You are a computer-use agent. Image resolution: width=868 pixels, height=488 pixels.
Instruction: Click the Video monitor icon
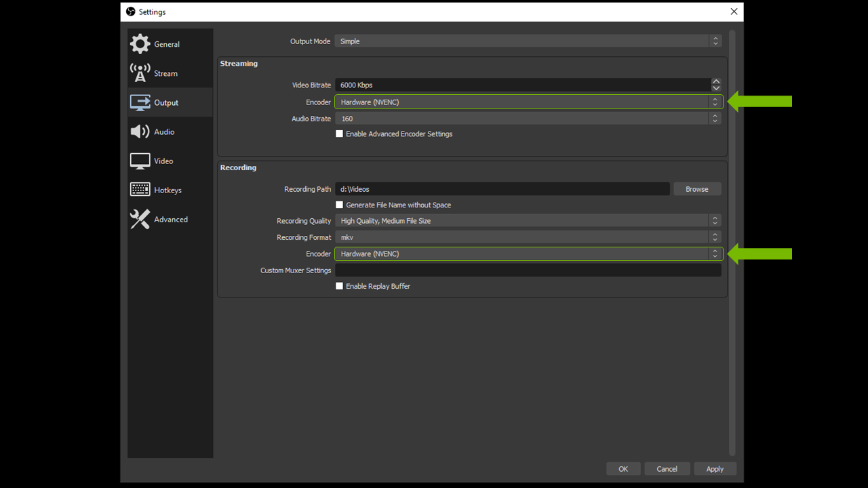click(x=140, y=161)
